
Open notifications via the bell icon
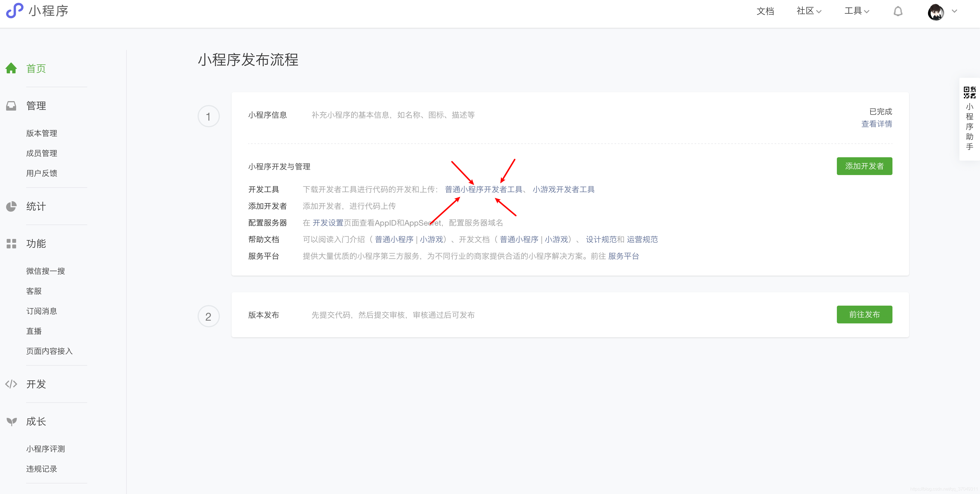coord(898,11)
